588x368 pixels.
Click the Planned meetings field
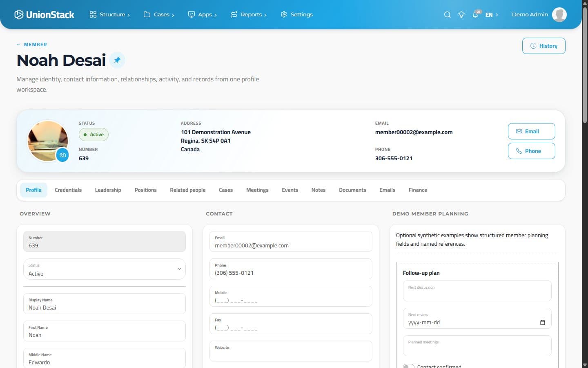point(477,346)
